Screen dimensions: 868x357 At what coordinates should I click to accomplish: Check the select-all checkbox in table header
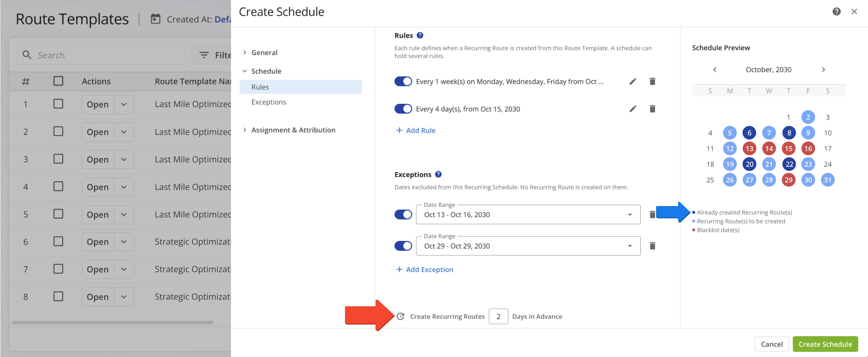click(x=58, y=81)
